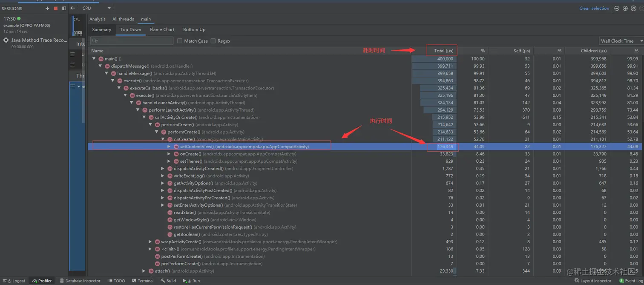Sort by the Name column header
The width and height of the screenshot is (644, 285).
pos(98,51)
